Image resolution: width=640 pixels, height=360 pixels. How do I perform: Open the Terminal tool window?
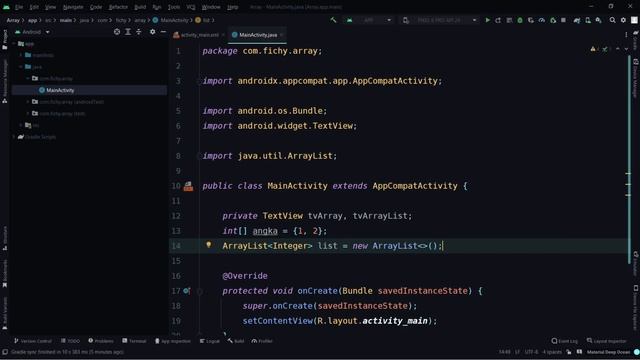[x=134, y=341]
